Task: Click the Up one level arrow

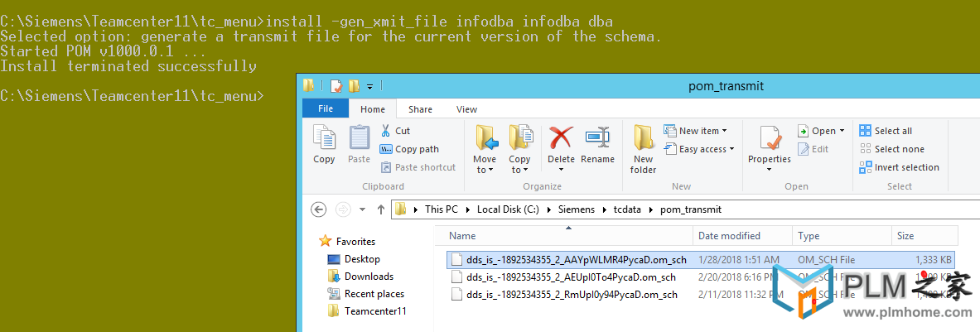Action: [380, 209]
